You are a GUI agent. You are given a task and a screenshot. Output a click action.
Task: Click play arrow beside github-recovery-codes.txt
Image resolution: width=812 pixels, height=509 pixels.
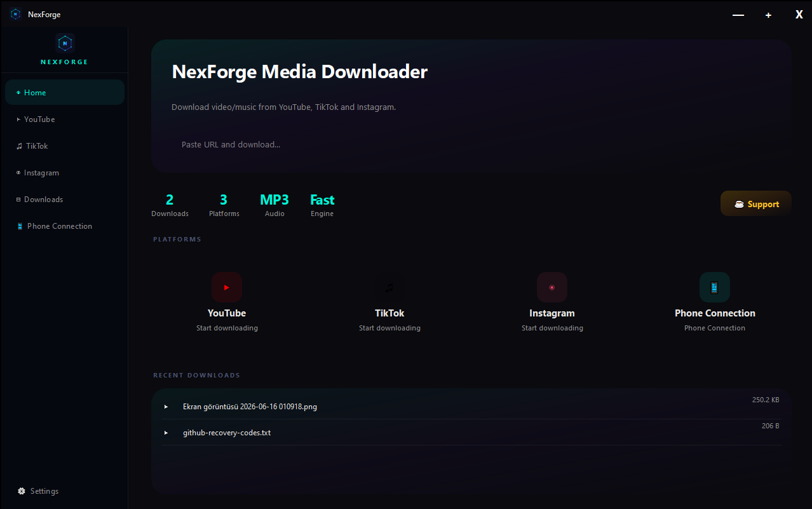pyautogui.click(x=166, y=433)
